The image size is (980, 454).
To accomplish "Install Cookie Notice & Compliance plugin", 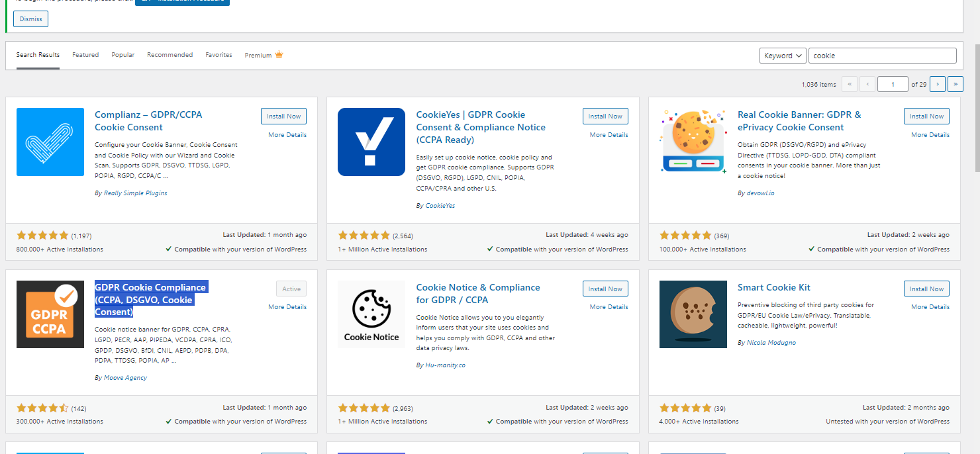I will [605, 289].
